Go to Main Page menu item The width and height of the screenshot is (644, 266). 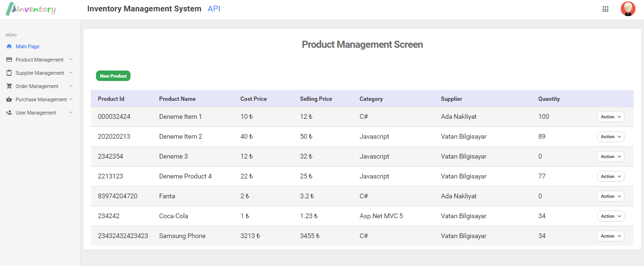(27, 46)
